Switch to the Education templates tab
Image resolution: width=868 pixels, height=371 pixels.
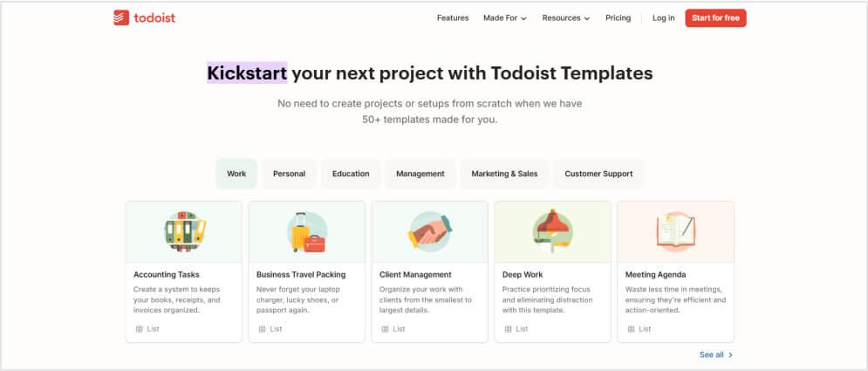click(351, 174)
